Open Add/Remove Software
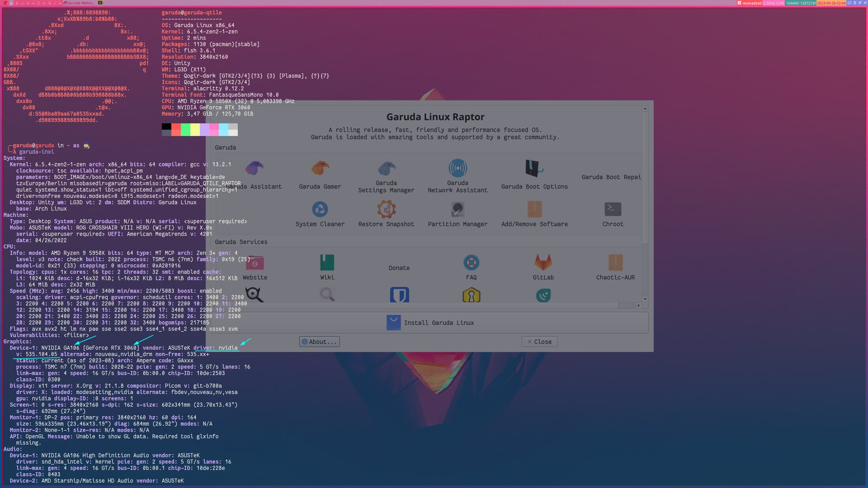Screen dimensions: 868x488 (534, 214)
